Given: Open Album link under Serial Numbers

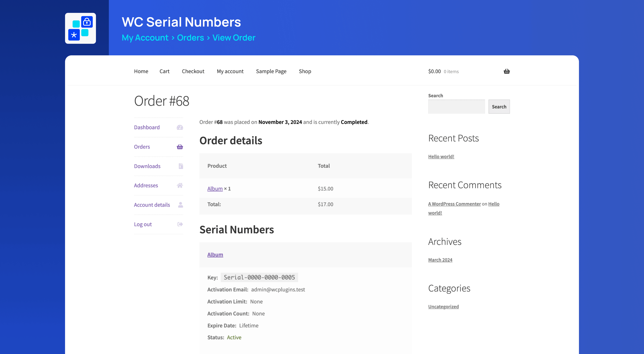Looking at the screenshot, I should click(x=215, y=255).
